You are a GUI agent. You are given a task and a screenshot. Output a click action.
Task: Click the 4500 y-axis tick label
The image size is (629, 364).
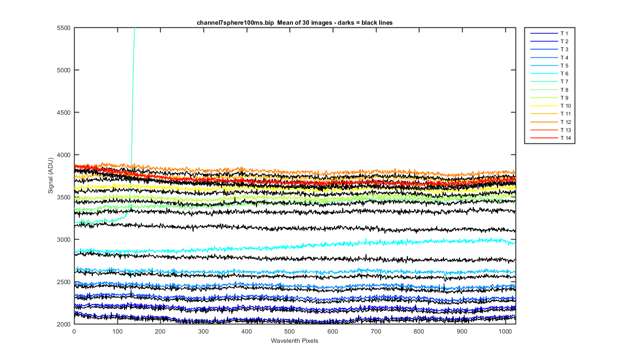pyautogui.click(x=64, y=113)
